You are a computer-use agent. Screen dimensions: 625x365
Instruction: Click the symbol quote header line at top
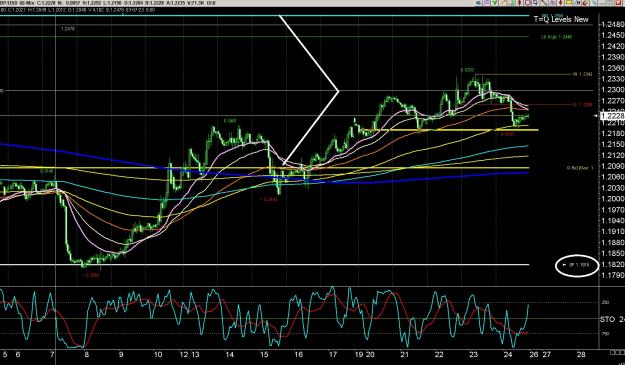coord(108,3)
